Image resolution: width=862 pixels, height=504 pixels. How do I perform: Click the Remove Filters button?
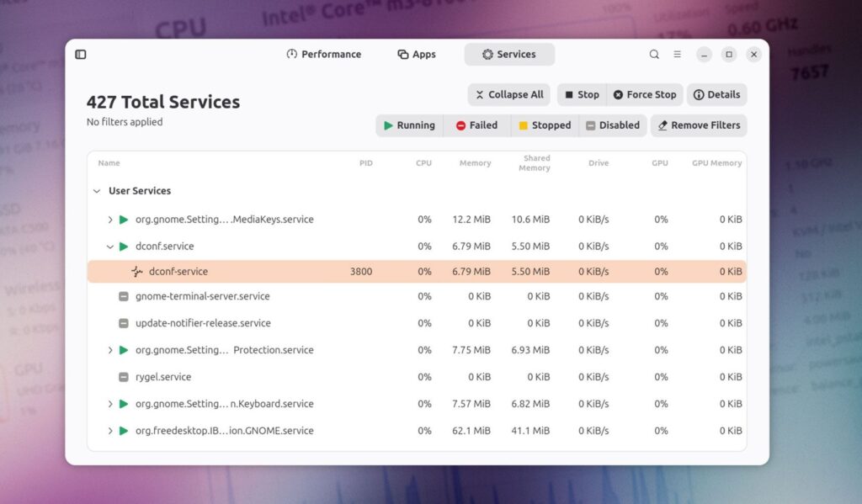point(699,125)
